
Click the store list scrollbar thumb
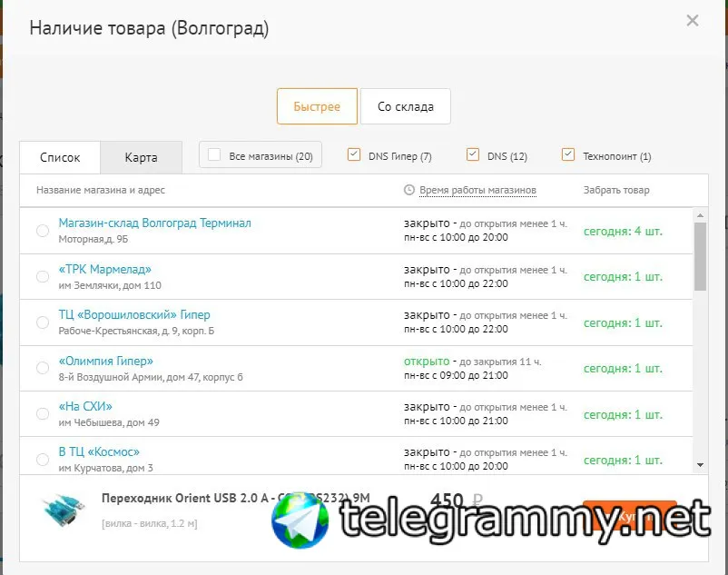point(700,256)
